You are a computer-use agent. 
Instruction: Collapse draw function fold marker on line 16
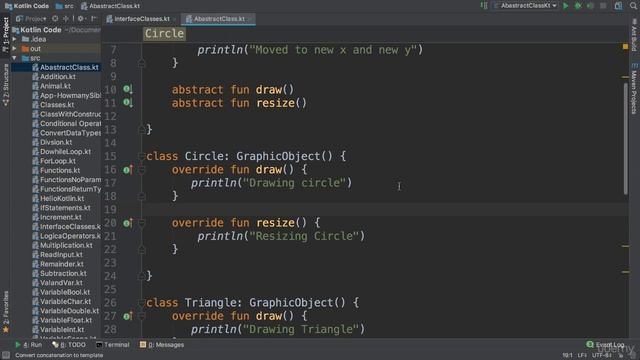point(141,170)
